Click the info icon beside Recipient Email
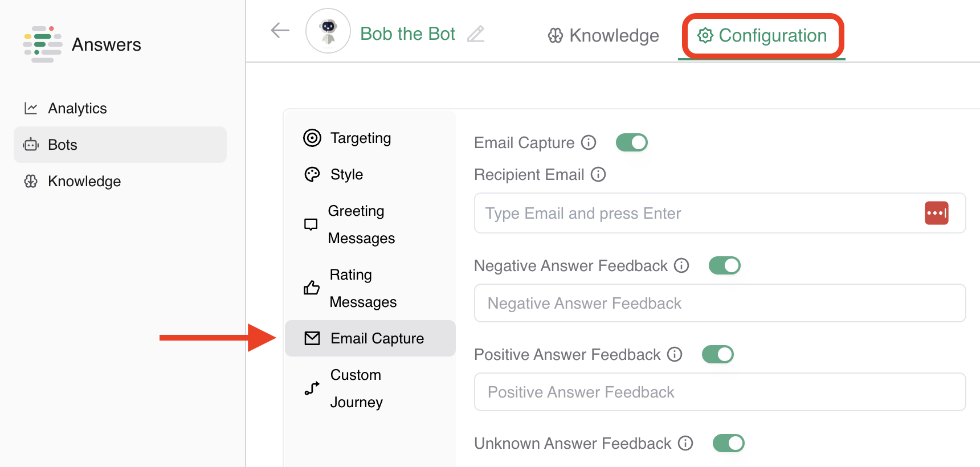The height and width of the screenshot is (467, 980). tap(598, 174)
